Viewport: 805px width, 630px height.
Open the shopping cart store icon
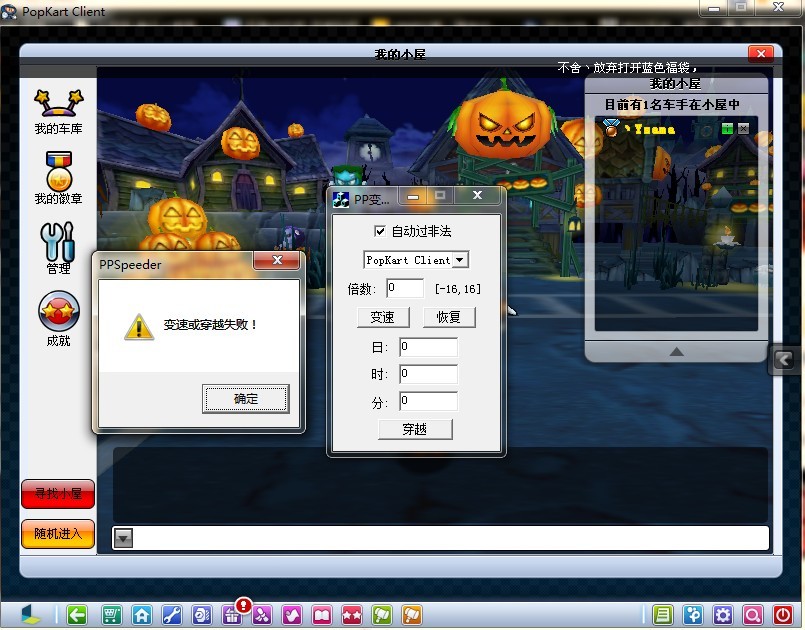111,615
